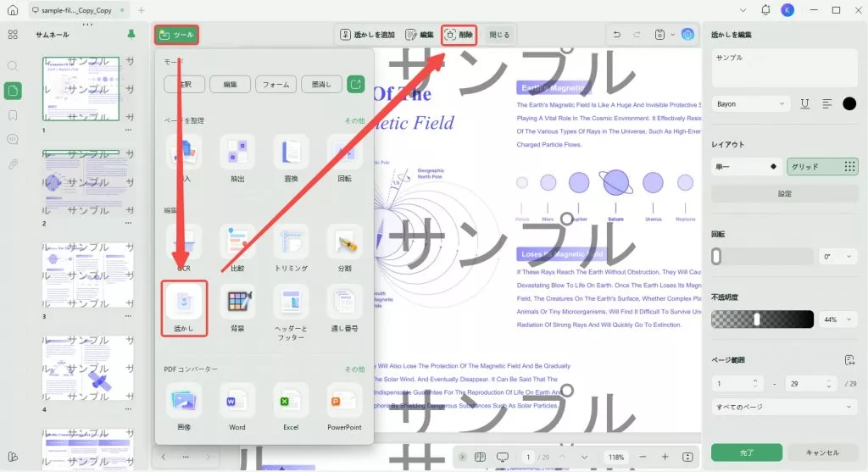Open the search icon in left sidebar
Screen dimensions: 868x472
[x=13, y=66]
